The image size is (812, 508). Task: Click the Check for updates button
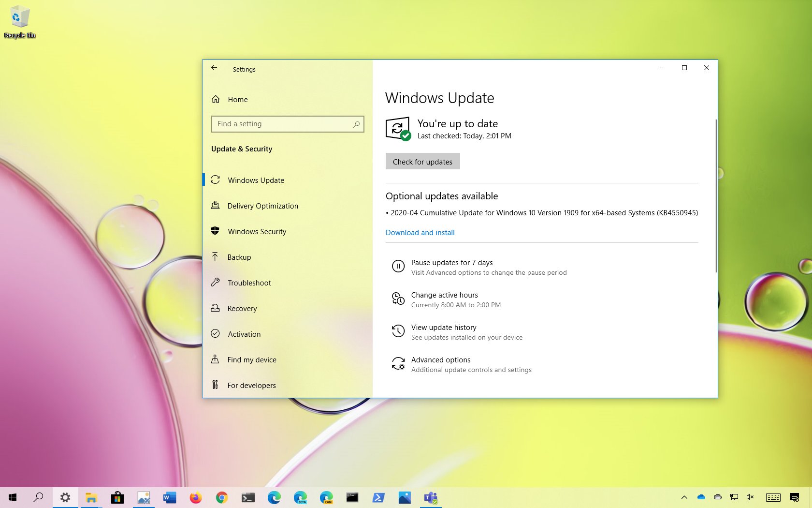[422, 161]
